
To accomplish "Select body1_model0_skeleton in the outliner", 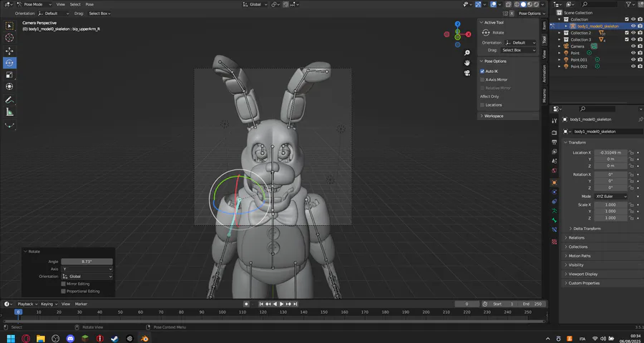I will tap(597, 26).
